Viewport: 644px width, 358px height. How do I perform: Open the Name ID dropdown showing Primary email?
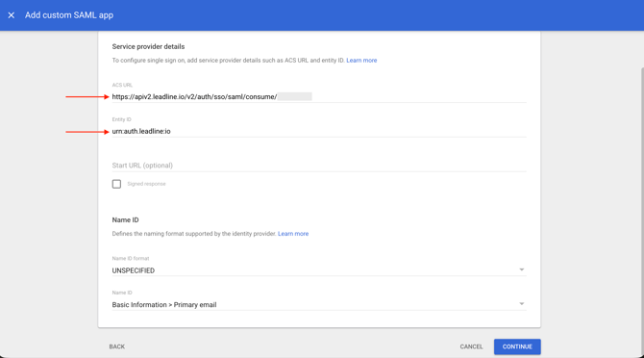tap(319, 304)
